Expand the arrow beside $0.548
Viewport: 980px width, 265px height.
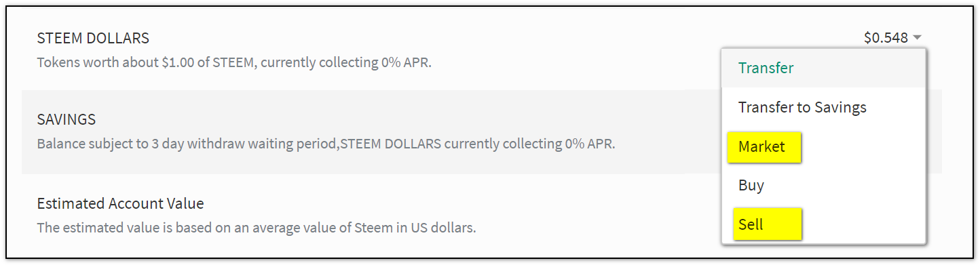[917, 39]
